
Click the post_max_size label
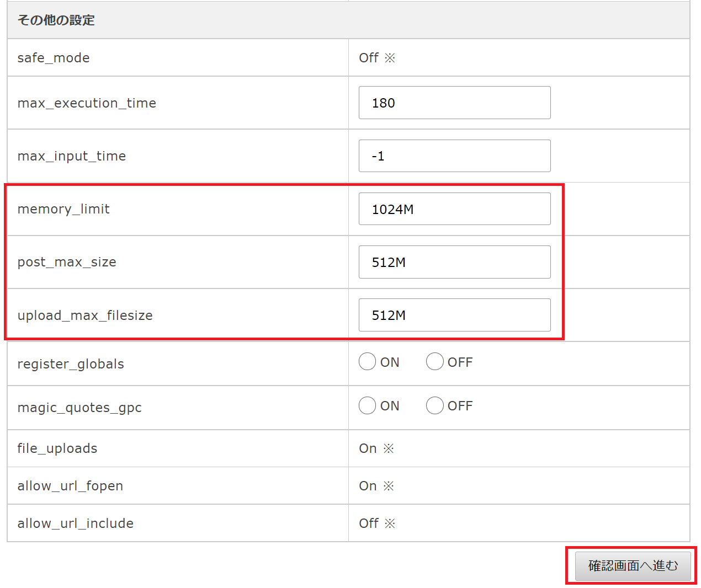click(x=67, y=262)
